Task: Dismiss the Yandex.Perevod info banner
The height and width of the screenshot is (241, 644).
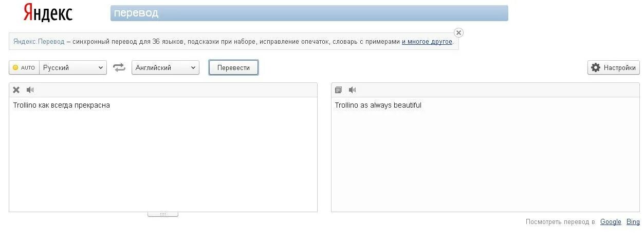Action: (x=458, y=32)
